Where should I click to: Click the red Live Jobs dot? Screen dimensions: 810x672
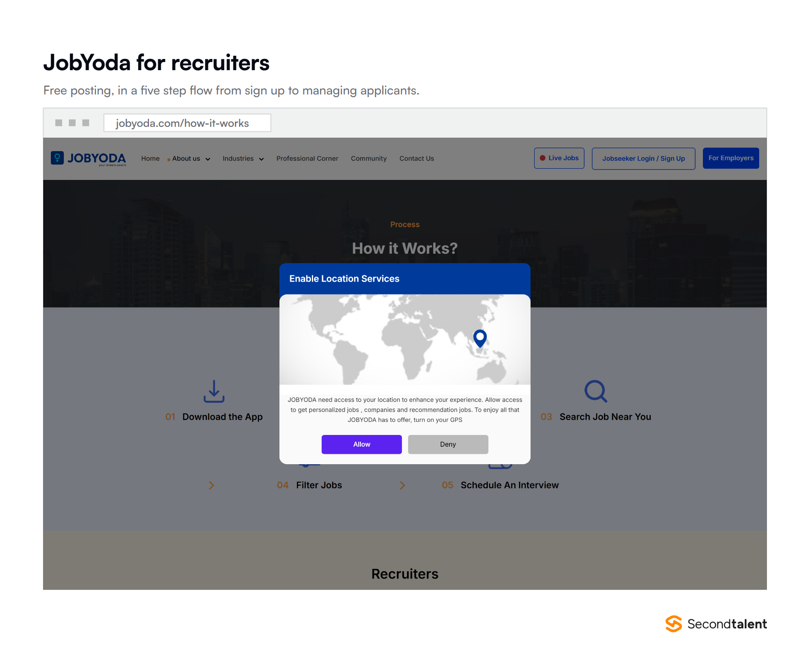tap(543, 158)
